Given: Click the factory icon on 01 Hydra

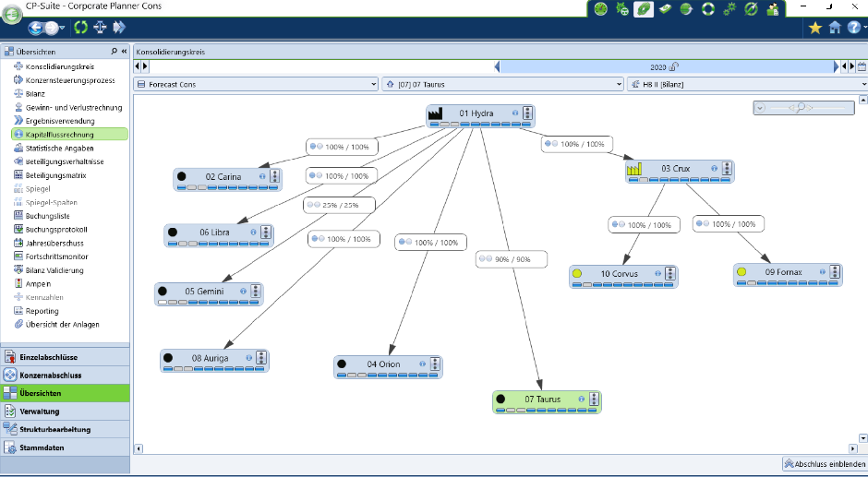Looking at the screenshot, I should pyautogui.click(x=435, y=113).
